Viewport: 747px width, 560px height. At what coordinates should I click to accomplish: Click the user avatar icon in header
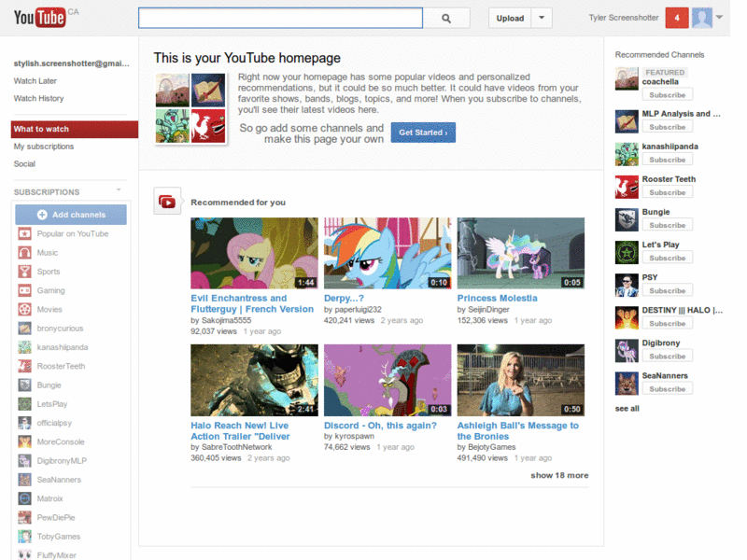click(702, 18)
